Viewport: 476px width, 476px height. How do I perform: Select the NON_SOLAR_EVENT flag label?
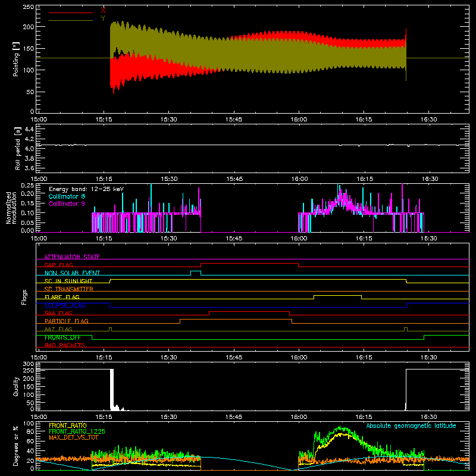tap(72, 273)
